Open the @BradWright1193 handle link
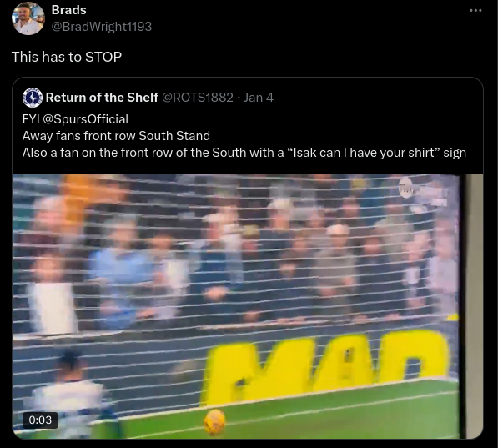Image resolution: width=498 pixels, height=448 pixels. [102, 27]
